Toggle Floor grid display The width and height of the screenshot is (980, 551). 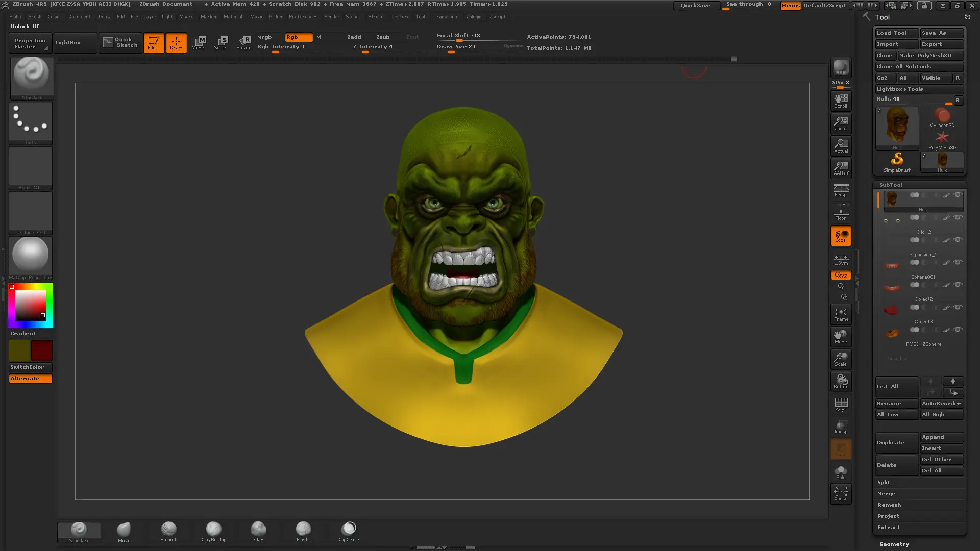click(841, 212)
